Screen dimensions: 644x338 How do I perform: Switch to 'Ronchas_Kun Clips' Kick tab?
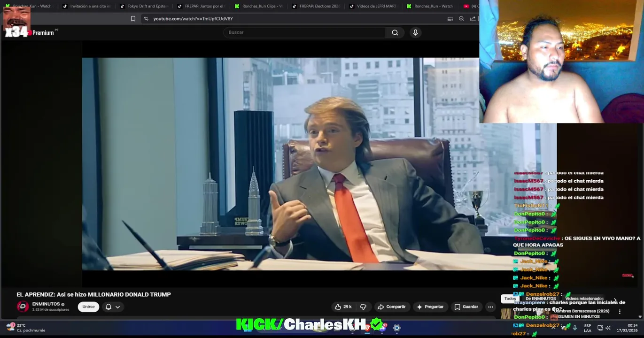[258, 6]
